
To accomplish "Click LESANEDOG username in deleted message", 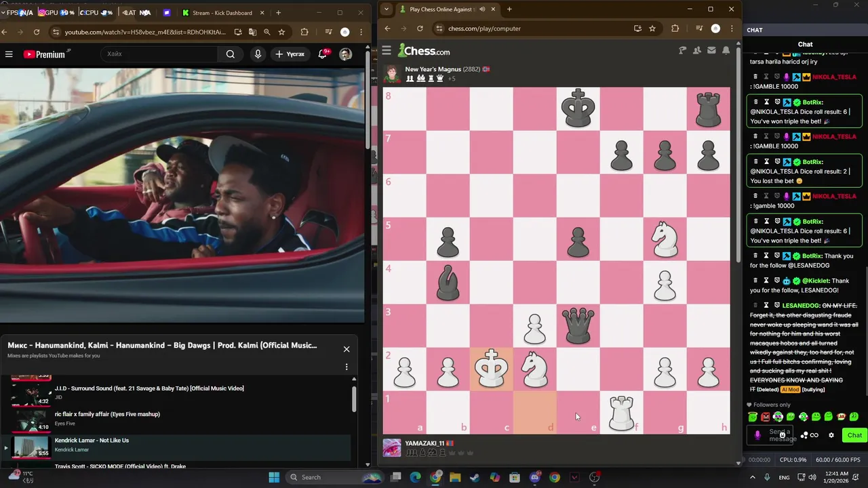I will [801, 306].
